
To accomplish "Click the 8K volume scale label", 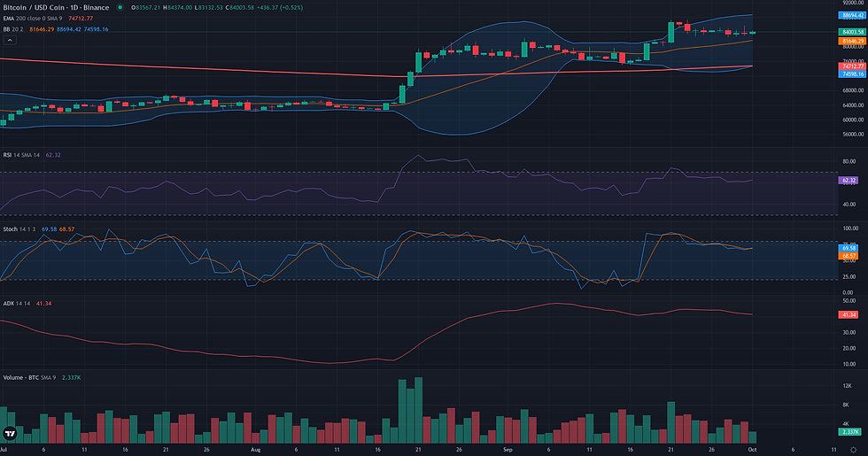I will click(x=846, y=405).
